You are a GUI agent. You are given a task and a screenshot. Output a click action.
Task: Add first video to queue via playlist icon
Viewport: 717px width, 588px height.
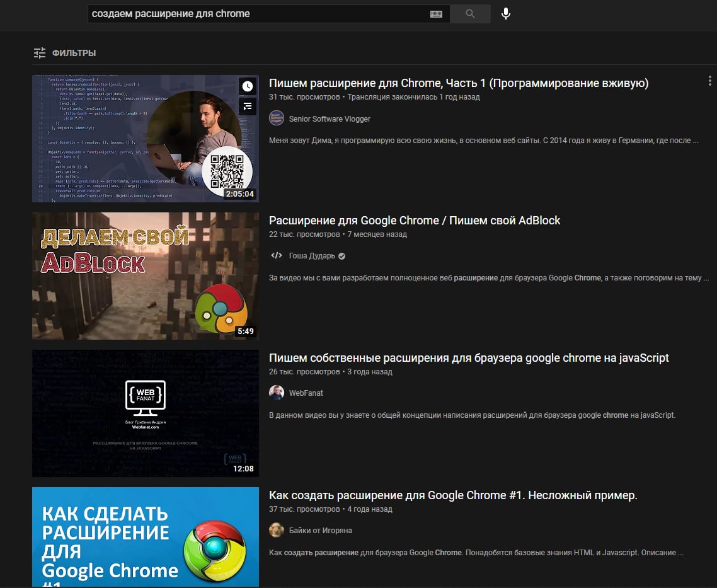248,107
